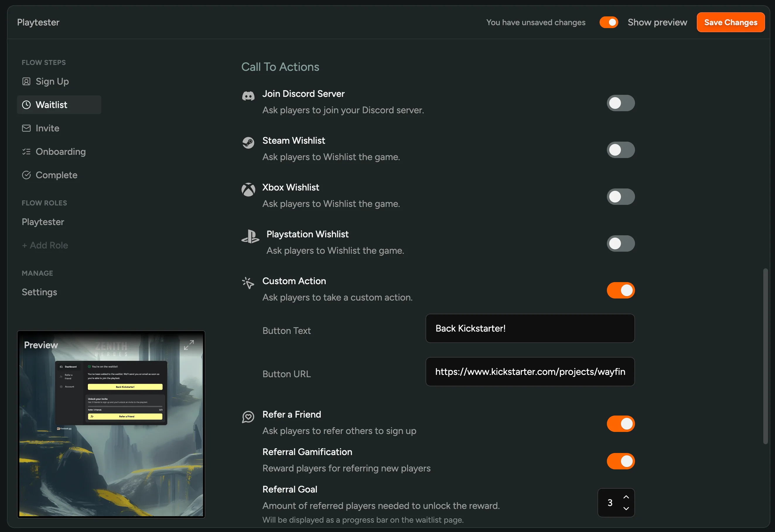Click + Add Role under Flow Roles
The height and width of the screenshot is (532, 775).
(x=45, y=245)
